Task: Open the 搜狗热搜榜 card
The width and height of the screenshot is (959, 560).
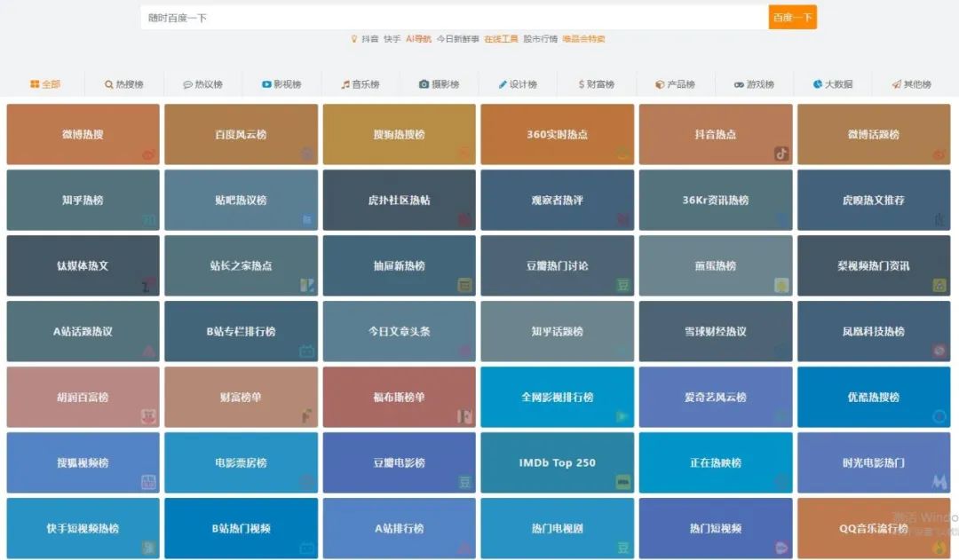Action: 400,135
